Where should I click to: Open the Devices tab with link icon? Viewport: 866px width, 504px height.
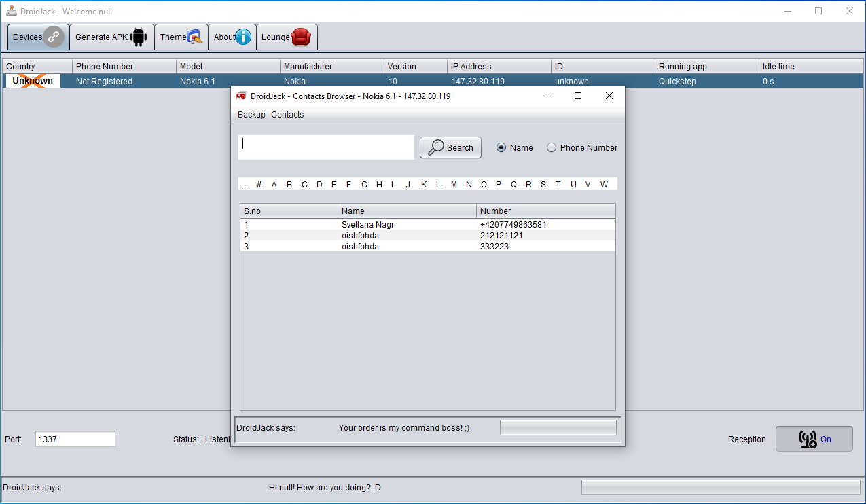pyautogui.click(x=38, y=37)
